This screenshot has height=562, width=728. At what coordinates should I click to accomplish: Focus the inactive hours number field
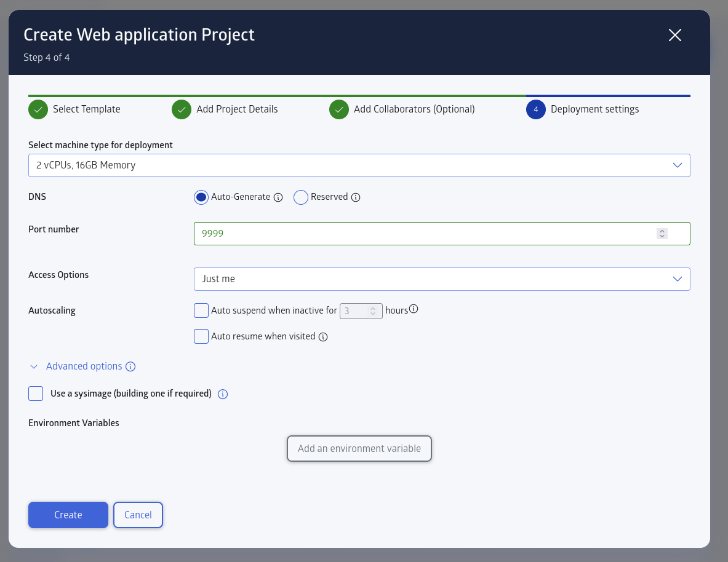(361, 311)
